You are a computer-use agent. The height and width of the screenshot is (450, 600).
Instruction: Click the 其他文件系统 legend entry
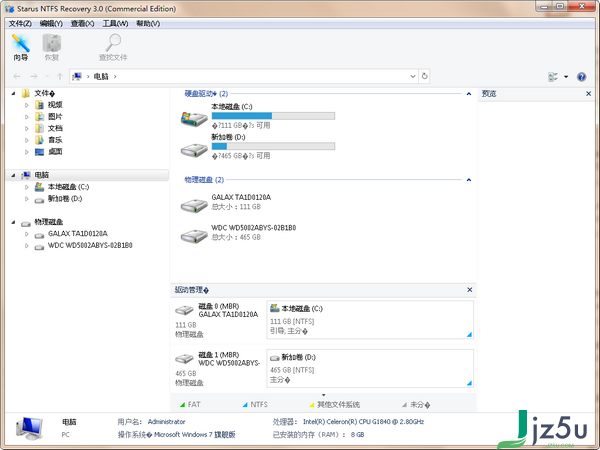335,404
